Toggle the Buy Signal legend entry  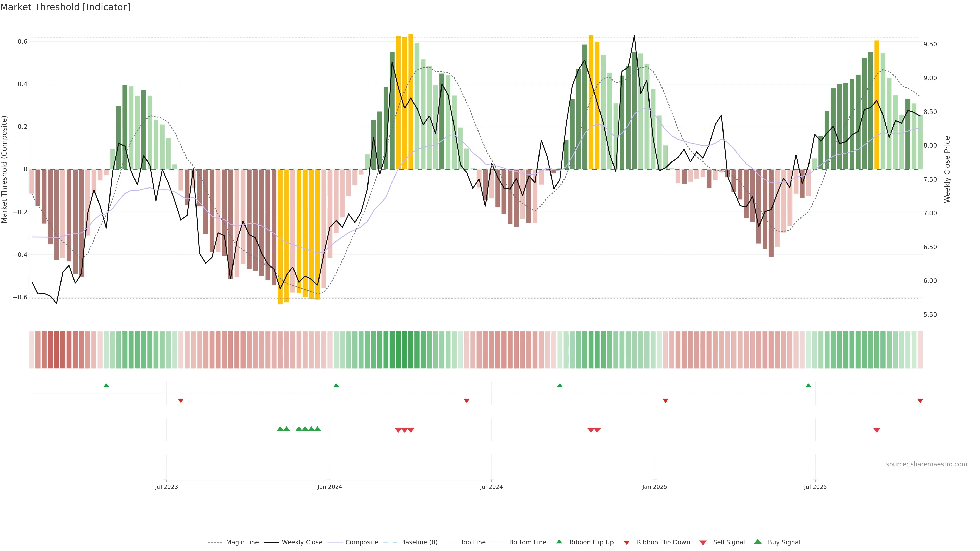784,542
